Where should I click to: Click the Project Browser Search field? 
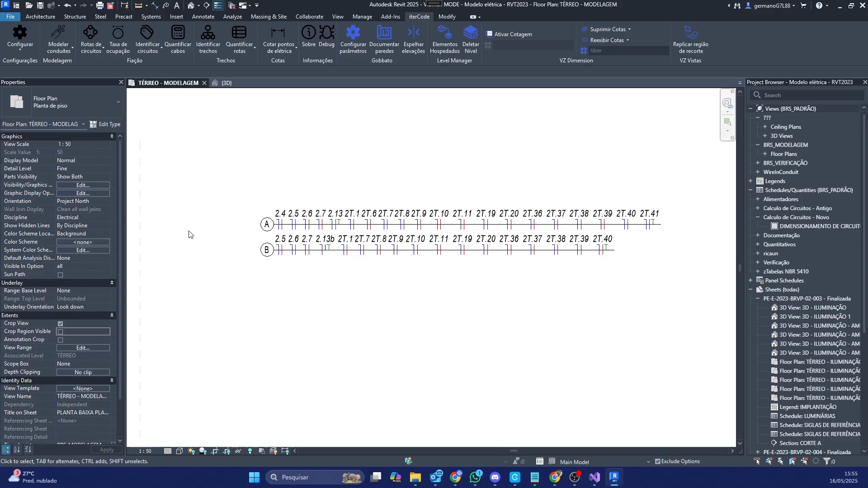click(809, 95)
